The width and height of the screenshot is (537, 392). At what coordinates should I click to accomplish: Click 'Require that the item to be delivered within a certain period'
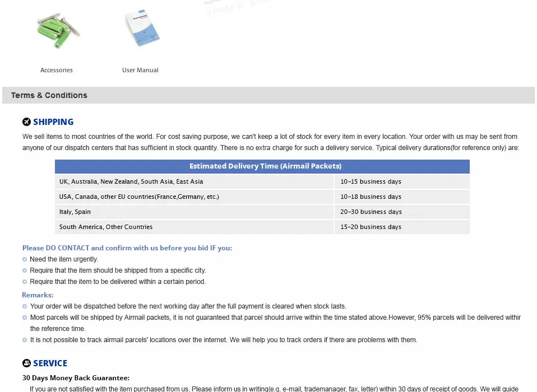(x=118, y=282)
